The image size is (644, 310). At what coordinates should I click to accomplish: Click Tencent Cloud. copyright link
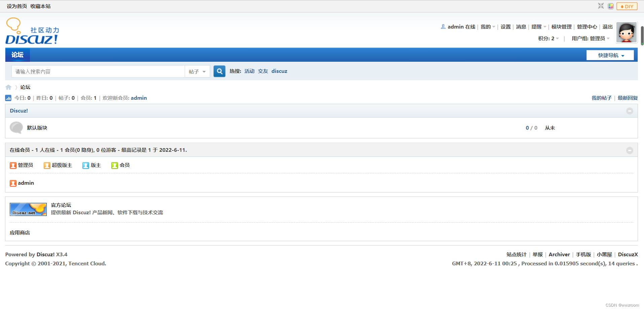click(87, 264)
